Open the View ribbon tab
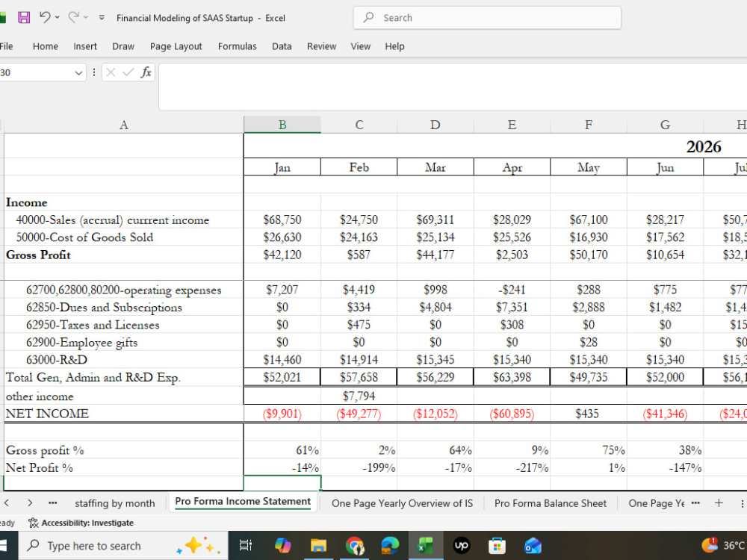The image size is (747, 560). tap(360, 46)
